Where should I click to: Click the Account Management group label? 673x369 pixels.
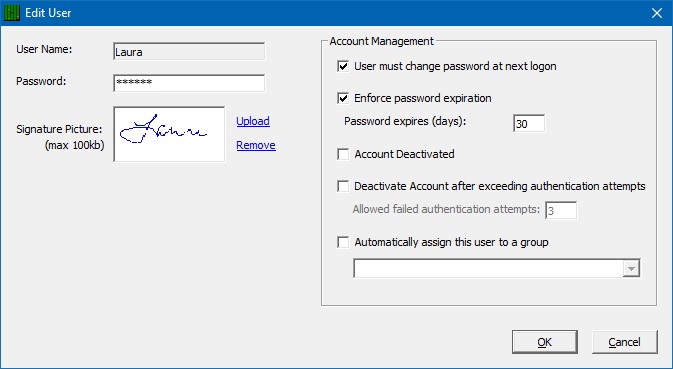click(382, 41)
